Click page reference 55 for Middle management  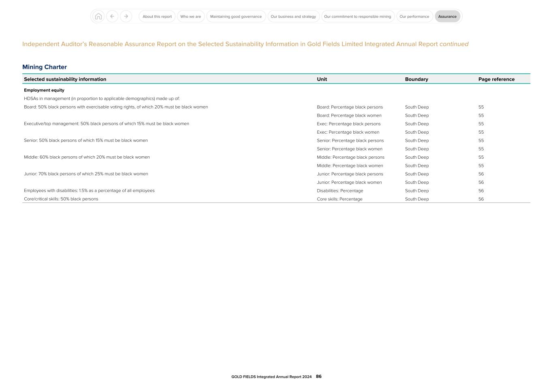click(x=481, y=157)
